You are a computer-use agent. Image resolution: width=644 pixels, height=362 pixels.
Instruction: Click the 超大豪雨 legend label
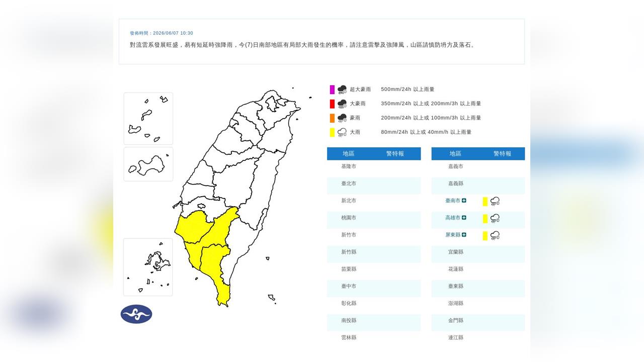click(x=360, y=89)
